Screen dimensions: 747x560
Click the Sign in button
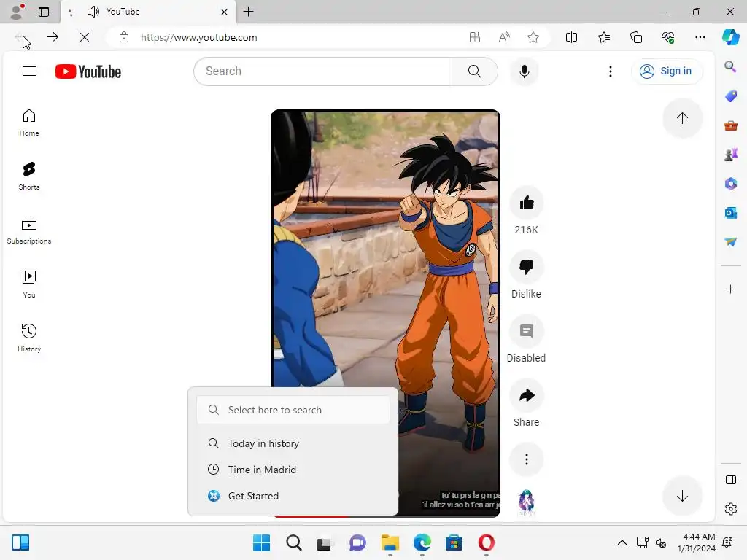(667, 71)
